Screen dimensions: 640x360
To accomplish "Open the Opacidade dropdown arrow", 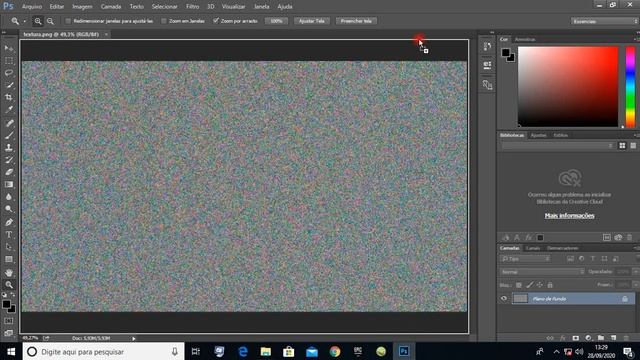I will pyautogui.click(x=635, y=271).
